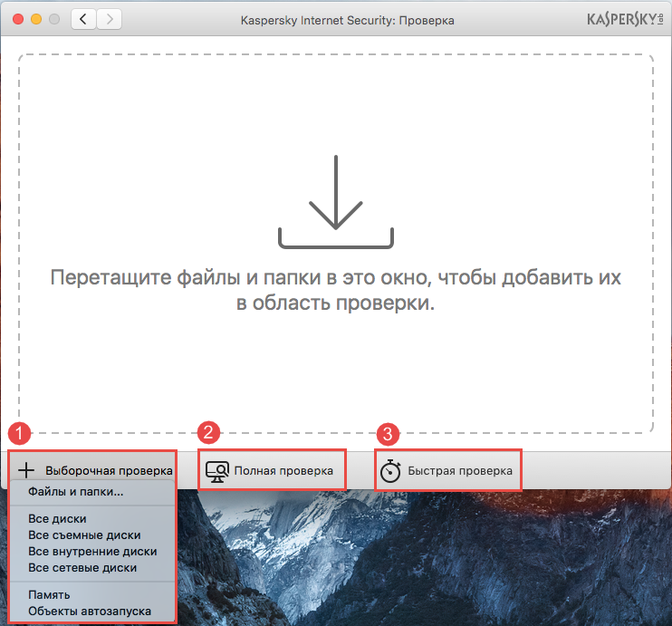This screenshot has width=672, height=626.
Task: Open the Выборочная проверка dropdown
Action: click(x=92, y=470)
